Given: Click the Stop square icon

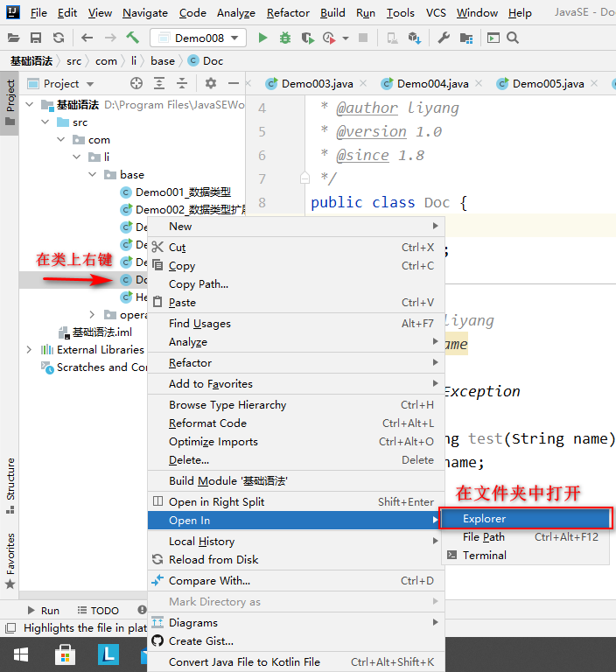Looking at the screenshot, I should [x=363, y=38].
